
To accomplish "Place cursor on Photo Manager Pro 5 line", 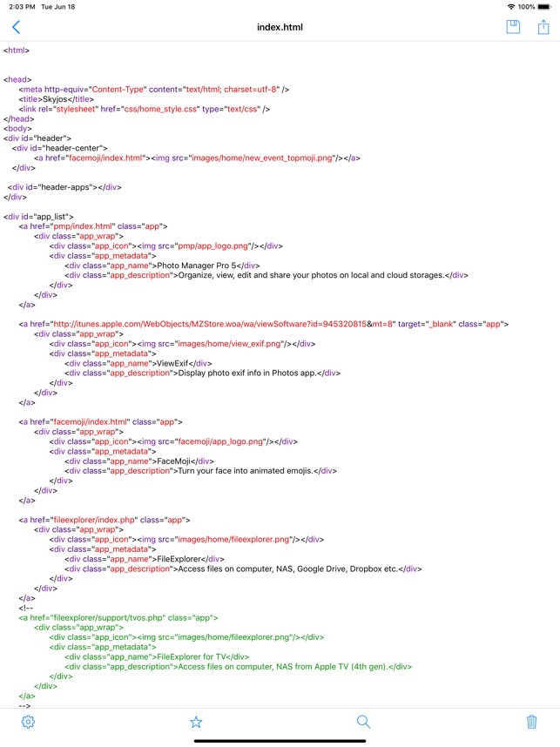I will 162,266.
